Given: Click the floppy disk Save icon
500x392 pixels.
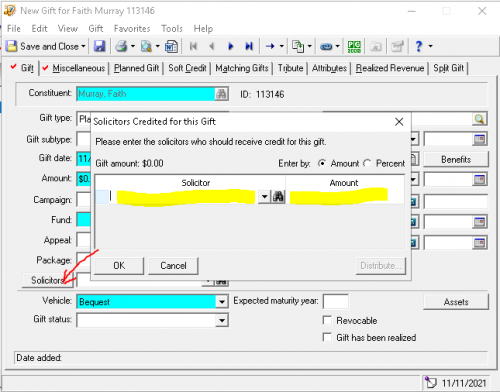Looking at the screenshot, I should coord(99,46).
